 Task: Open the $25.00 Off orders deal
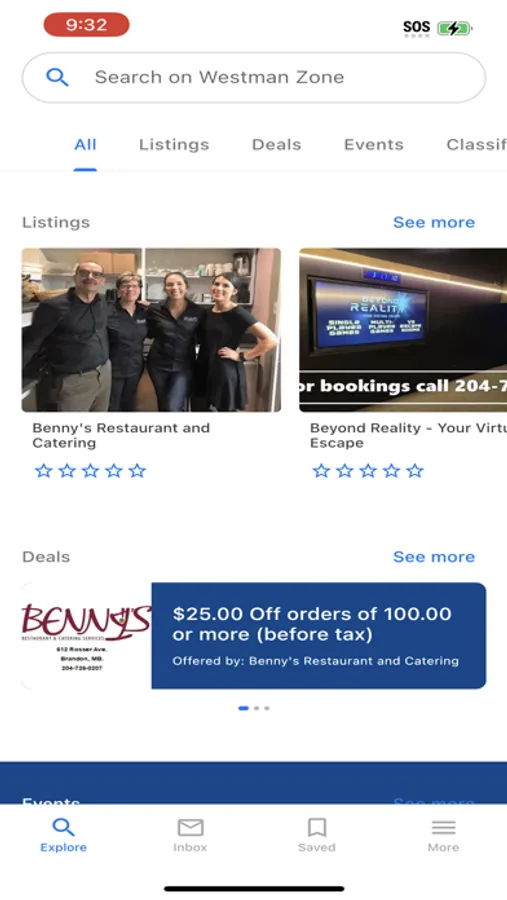[319, 636]
